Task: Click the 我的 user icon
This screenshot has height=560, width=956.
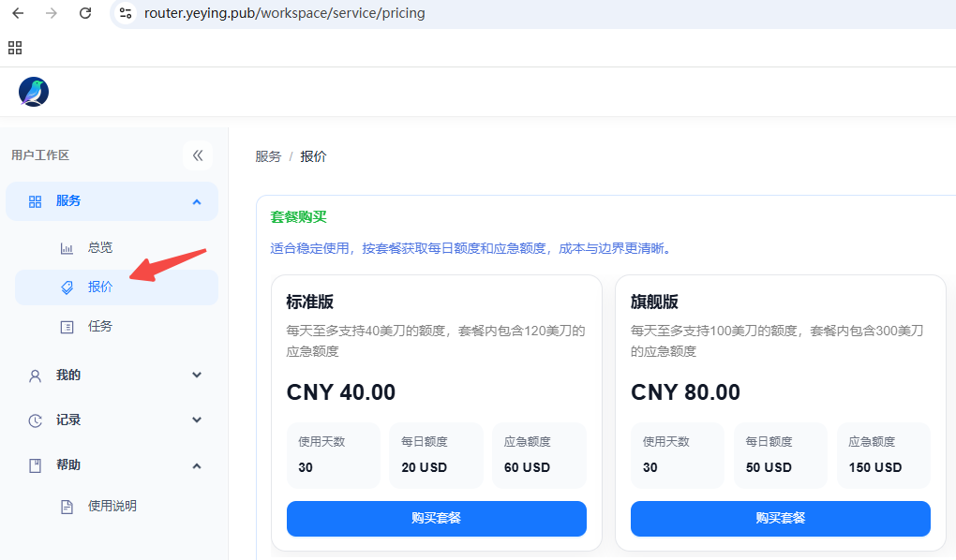Action: pos(35,376)
